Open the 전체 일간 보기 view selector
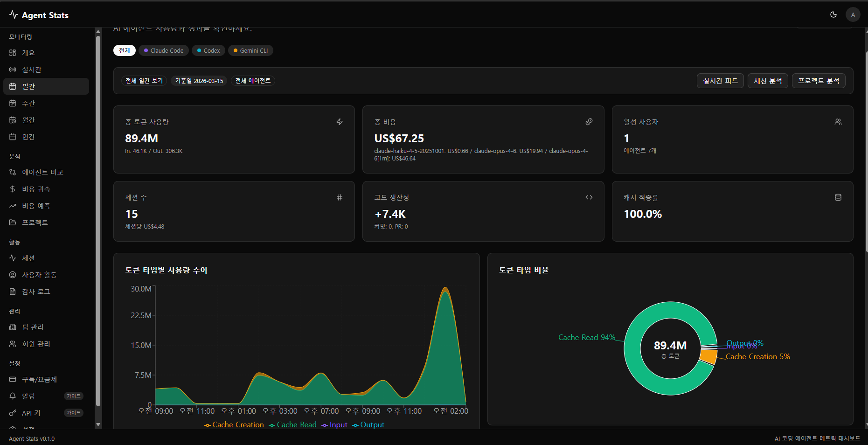 144,81
